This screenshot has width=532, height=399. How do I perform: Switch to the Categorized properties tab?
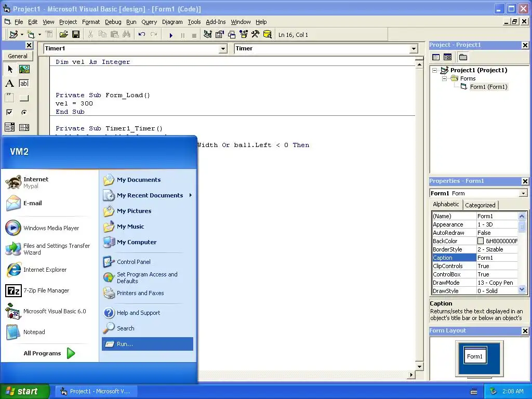pos(480,205)
